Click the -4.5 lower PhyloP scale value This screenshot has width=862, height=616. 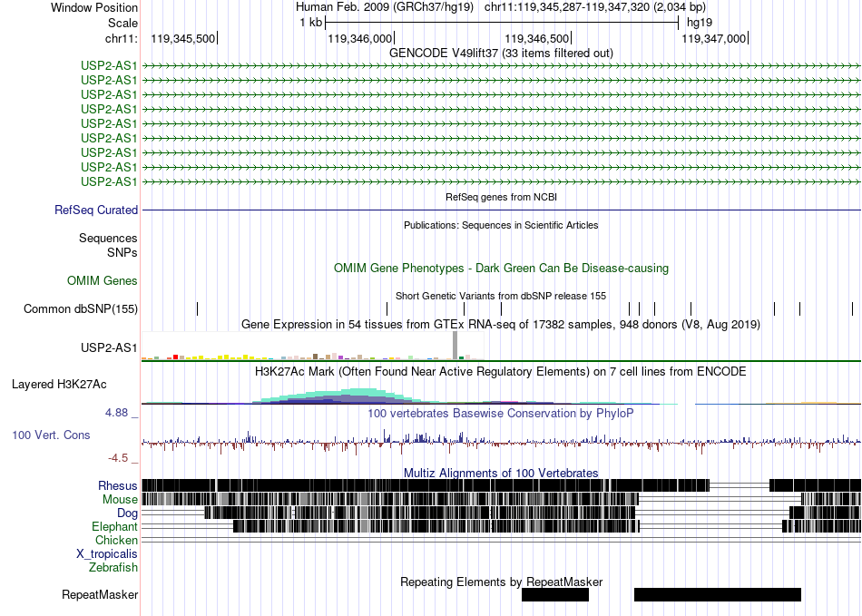[x=118, y=458]
